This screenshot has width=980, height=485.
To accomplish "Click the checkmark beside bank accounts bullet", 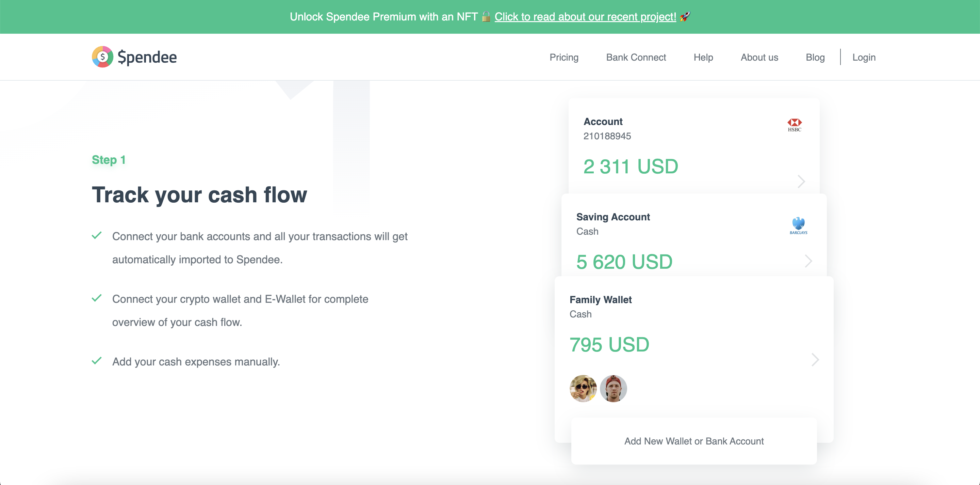I will pyautogui.click(x=97, y=236).
